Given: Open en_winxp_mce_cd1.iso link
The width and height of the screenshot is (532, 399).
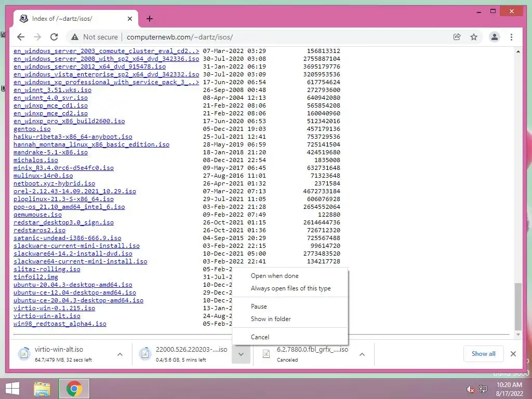Looking at the screenshot, I should tap(50, 105).
